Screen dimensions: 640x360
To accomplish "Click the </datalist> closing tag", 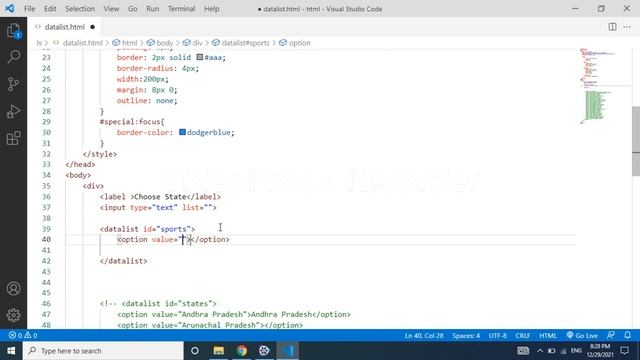I will point(124,261).
